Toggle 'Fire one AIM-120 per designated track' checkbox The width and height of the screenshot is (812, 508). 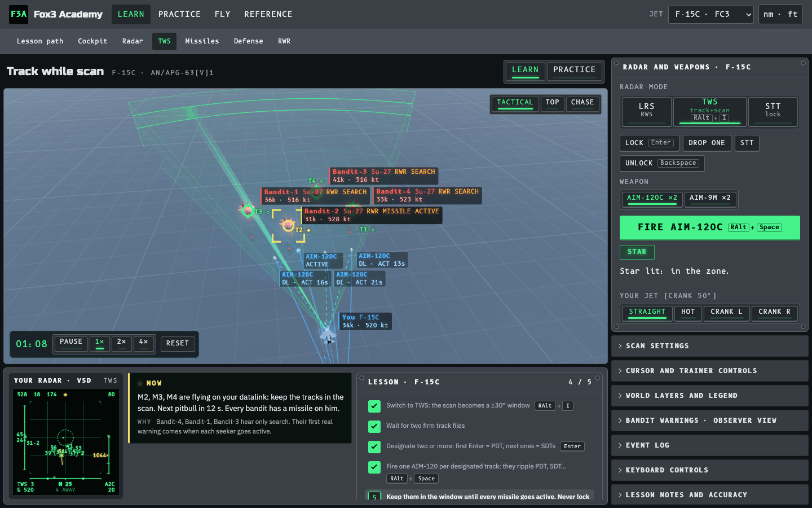click(x=374, y=467)
